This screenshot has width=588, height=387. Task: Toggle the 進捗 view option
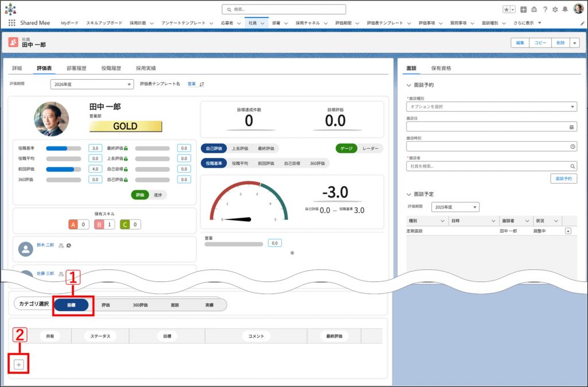pos(158,195)
